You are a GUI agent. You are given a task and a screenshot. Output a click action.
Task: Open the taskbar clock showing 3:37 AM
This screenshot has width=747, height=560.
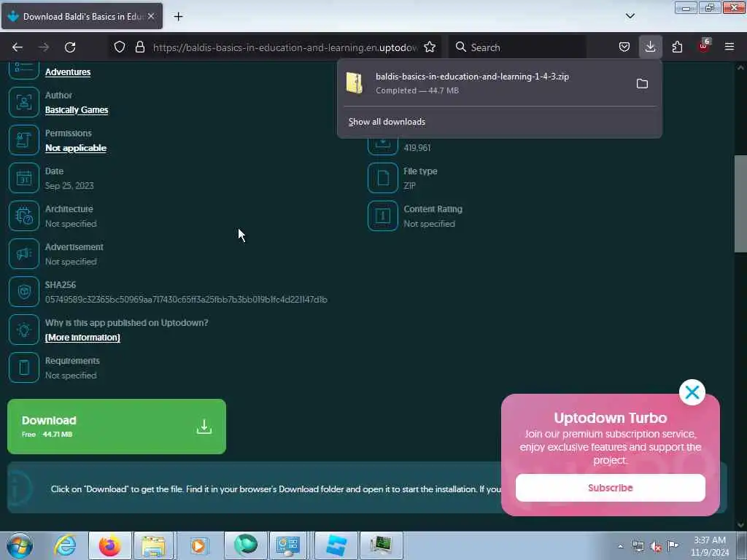709,546
